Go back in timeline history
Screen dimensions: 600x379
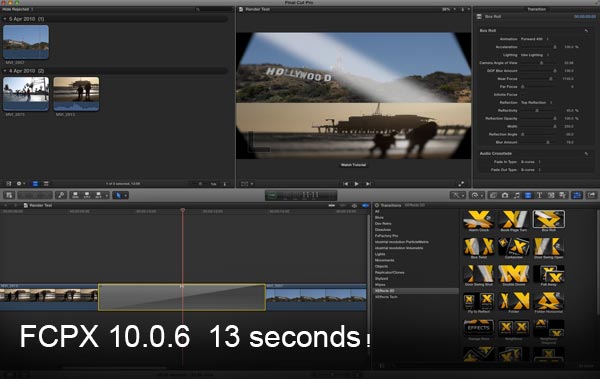(5, 206)
